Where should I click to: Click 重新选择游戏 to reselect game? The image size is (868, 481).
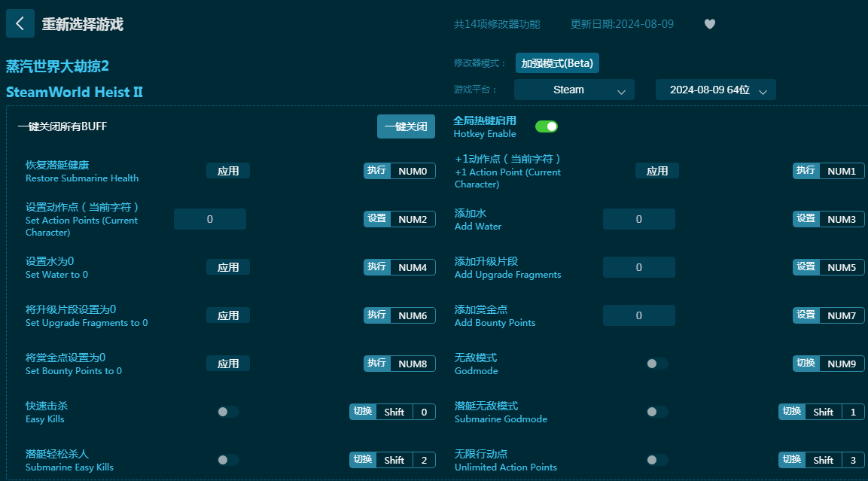tap(82, 24)
